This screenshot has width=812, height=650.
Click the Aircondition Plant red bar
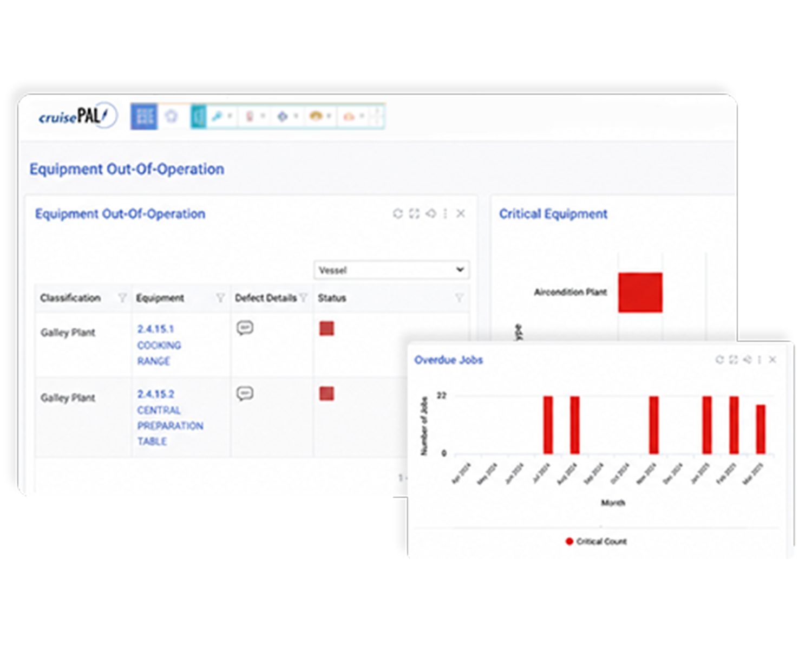click(x=640, y=292)
